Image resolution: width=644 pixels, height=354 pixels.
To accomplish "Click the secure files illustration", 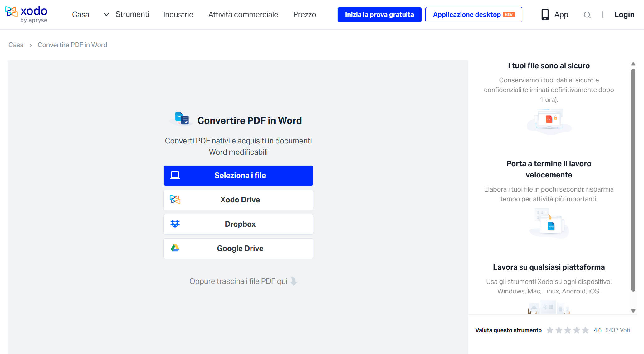I will tap(549, 122).
